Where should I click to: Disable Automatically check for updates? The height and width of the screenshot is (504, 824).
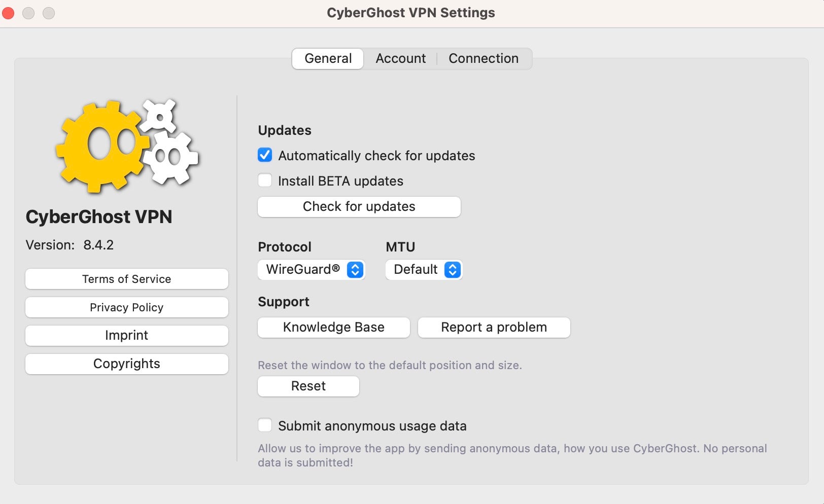click(265, 155)
